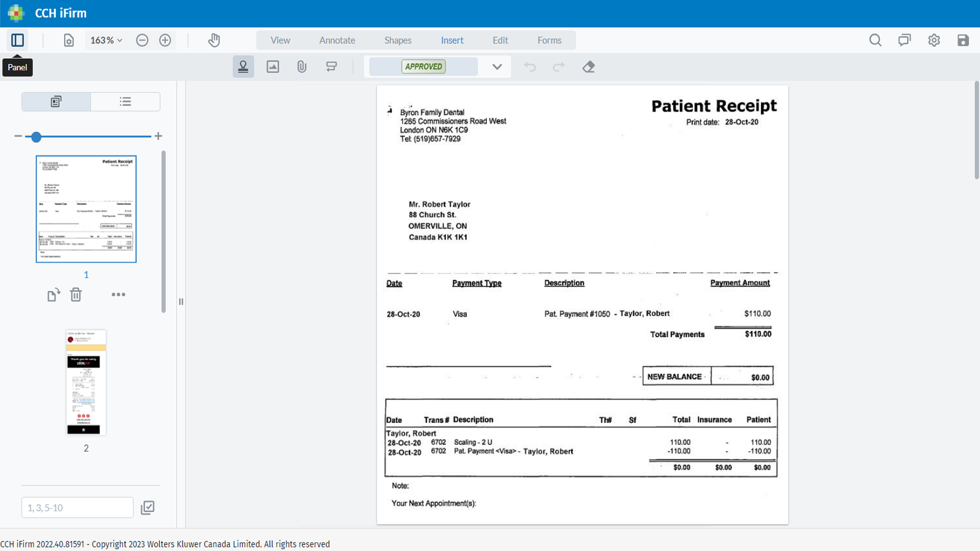Viewport: 980px width, 551px height.
Task: Toggle the left Panel button
Action: click(x=17, y=40)
